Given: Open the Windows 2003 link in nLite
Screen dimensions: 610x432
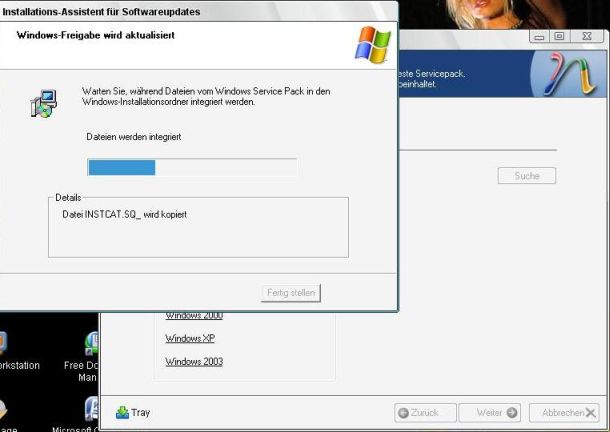Looking at the screenshot, I should 194,362.
